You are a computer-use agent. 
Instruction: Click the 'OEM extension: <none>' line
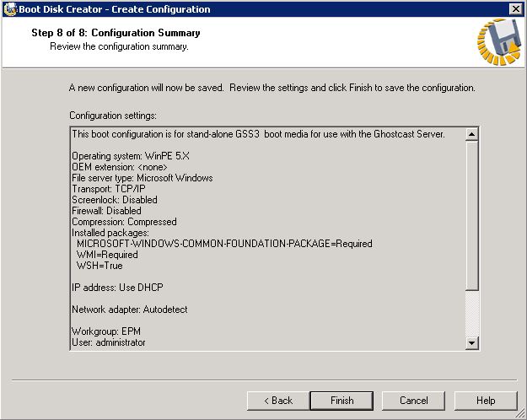tap(120, 167)
